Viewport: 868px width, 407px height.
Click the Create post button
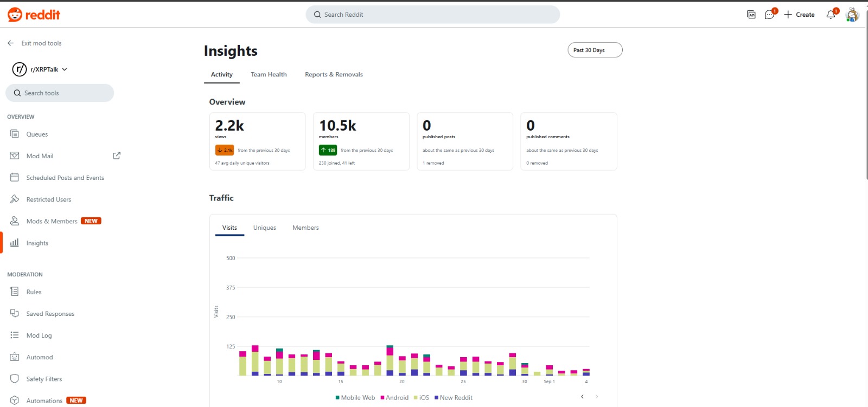(799, 15)
